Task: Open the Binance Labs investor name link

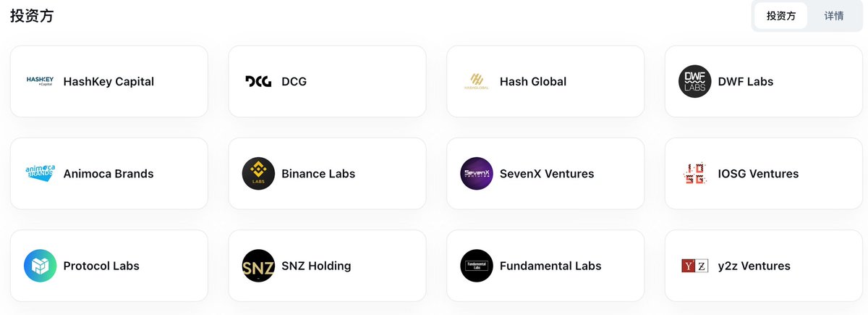Action: pos(318,174)
